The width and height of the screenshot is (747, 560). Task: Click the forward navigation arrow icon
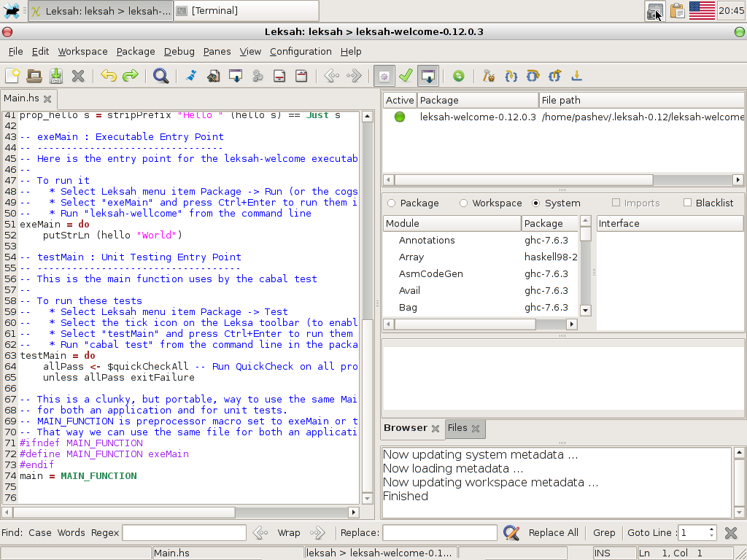(x=354, y=76)
